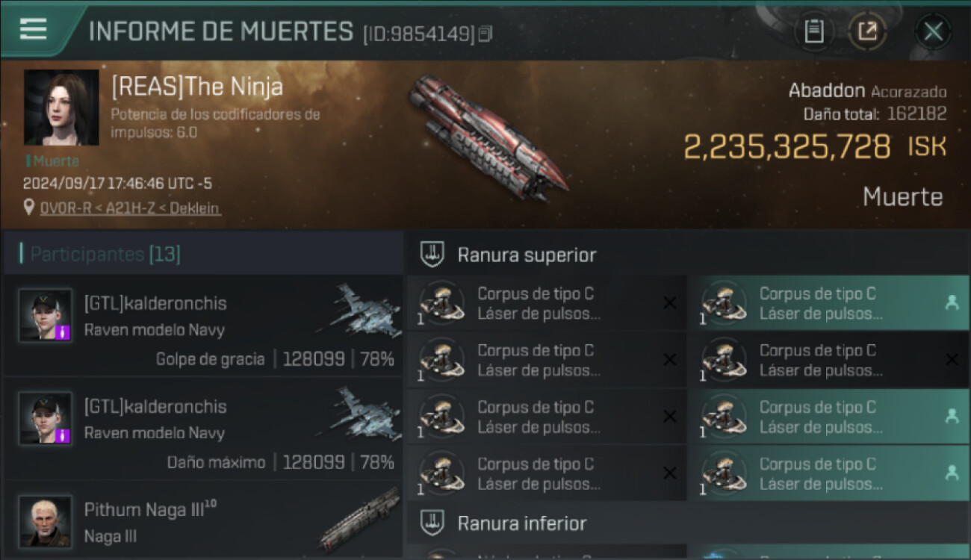Select the Participantes [13] tab
Image resolution: width=971 pixels, height=560 pixels.
pyautogui.click(x=105, y=254)
